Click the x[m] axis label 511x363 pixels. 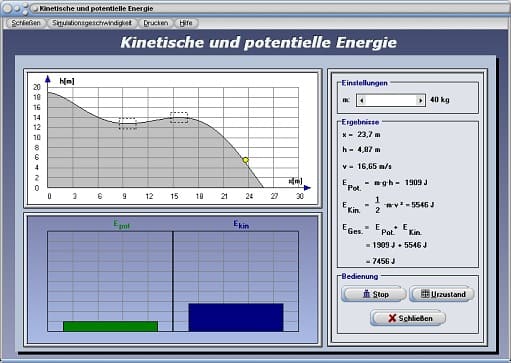pyautogui.click(x=295, y=181)
